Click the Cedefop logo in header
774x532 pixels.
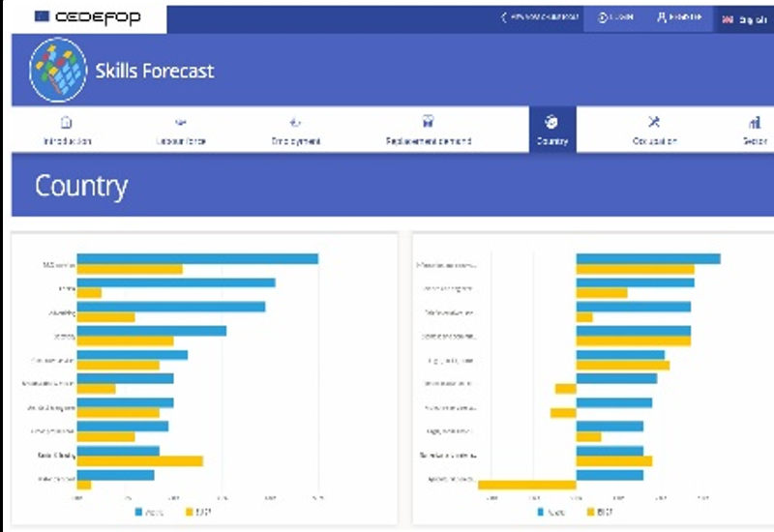[88, 17]
